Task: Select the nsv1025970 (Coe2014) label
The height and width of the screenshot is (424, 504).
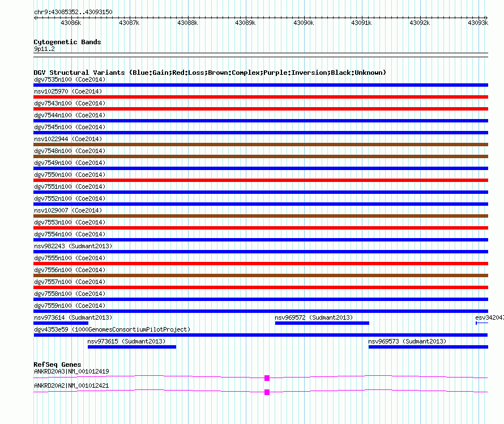Action: click(x=68, y=91)
